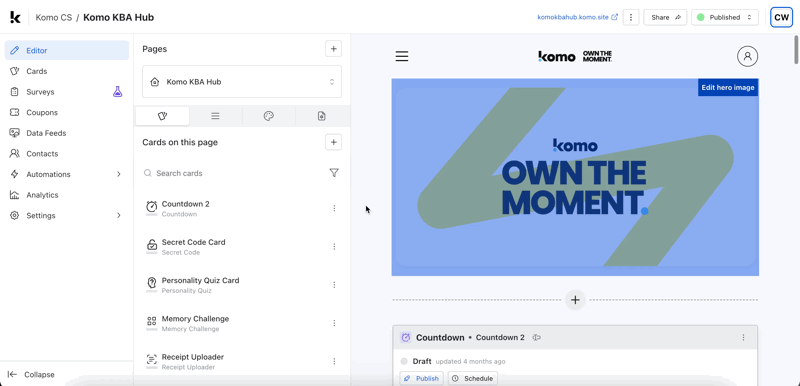Open options menu for Personality Quiz Card

334,285
